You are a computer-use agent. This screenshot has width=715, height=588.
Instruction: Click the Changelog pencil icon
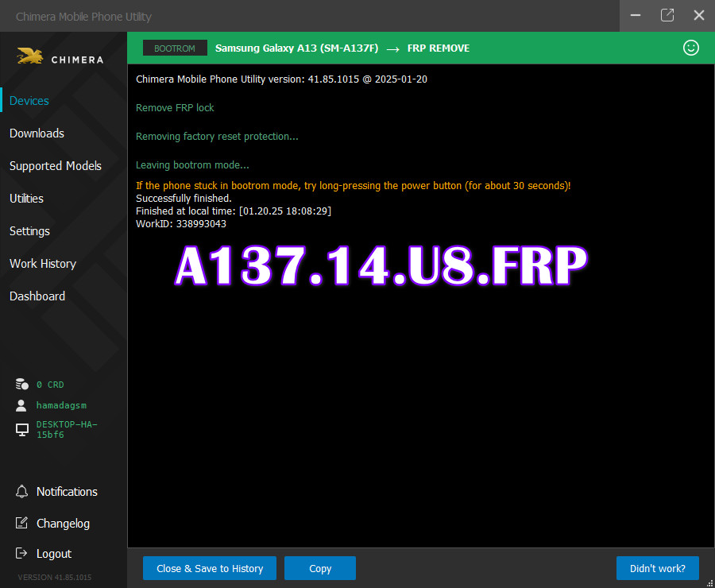pyautogui.click(x=21, y=523)
